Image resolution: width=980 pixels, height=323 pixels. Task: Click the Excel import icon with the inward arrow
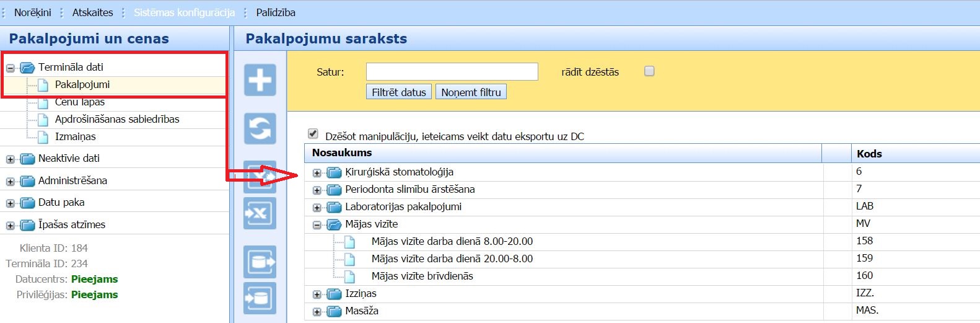[x=260, y=214]
